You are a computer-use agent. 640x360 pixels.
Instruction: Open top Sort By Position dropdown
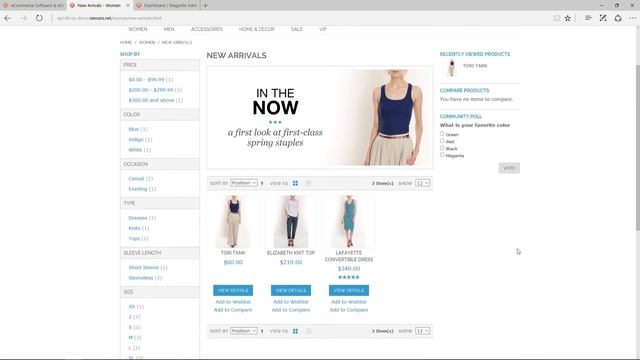coord(244,183)
